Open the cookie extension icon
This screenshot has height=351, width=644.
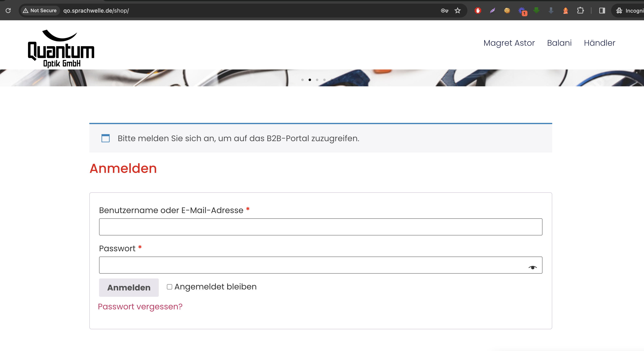(507, 11)
